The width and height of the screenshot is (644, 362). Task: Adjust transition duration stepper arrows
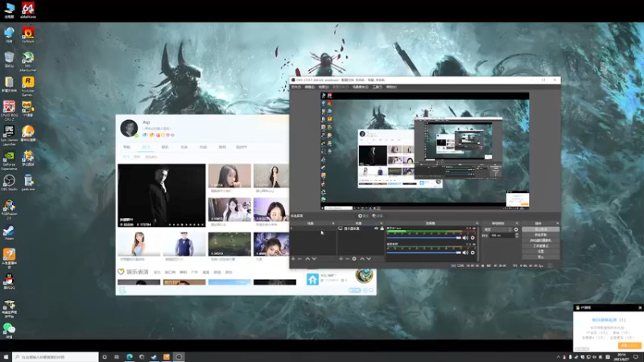pos(517,236)
